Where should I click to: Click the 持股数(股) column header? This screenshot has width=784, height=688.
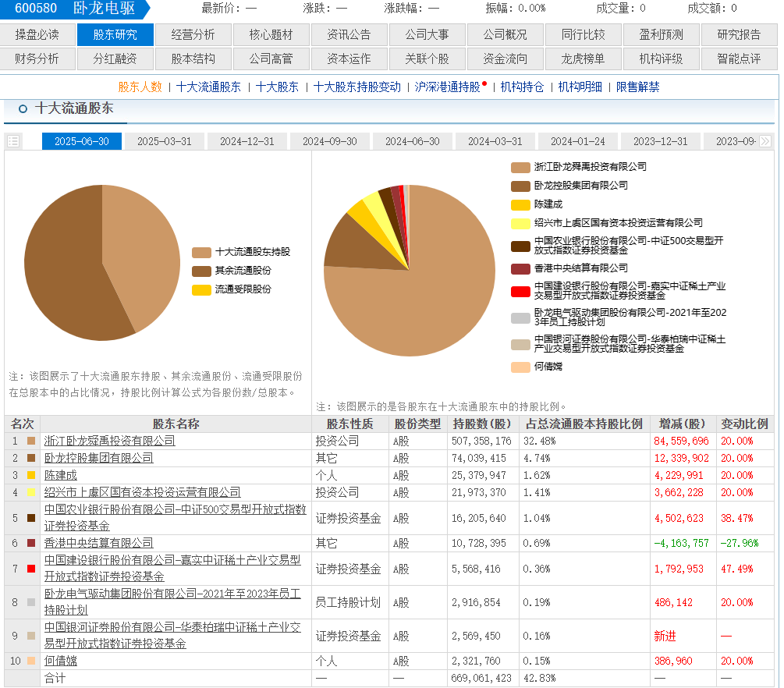[x=482, y=424]
